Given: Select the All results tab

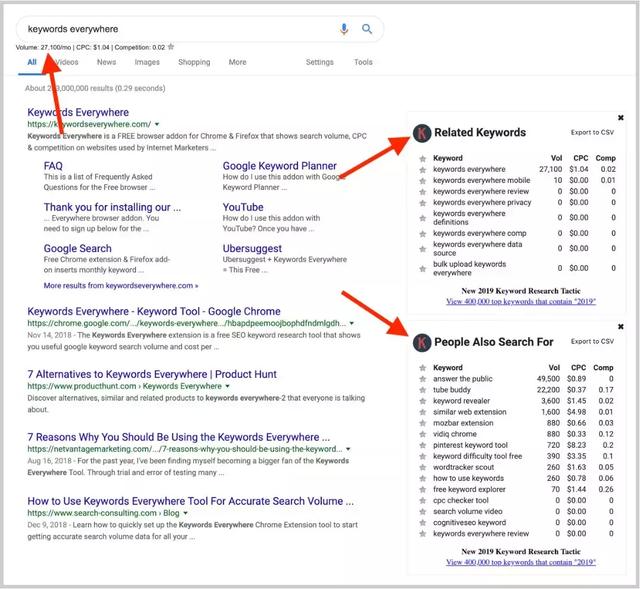Looking at the screenshot, I should pyautogui.click(x=32, y=62).
